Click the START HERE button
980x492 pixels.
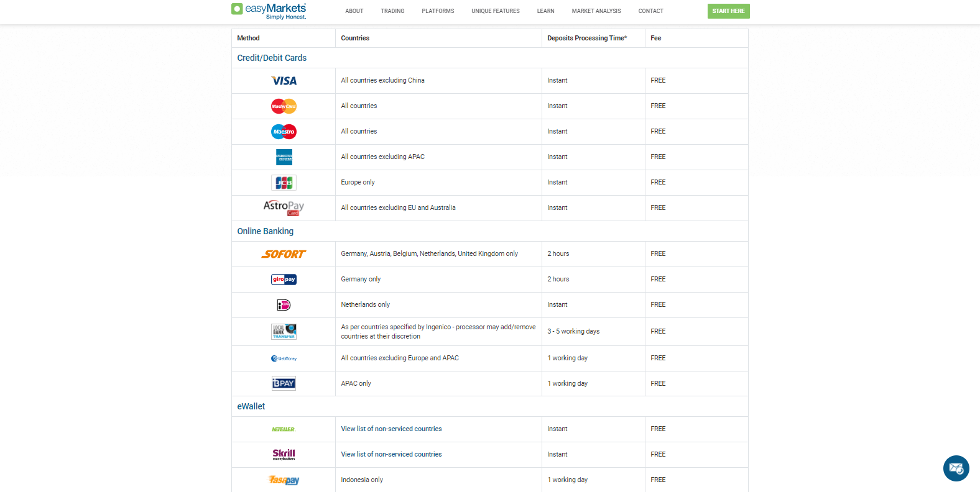pos(728,11)
